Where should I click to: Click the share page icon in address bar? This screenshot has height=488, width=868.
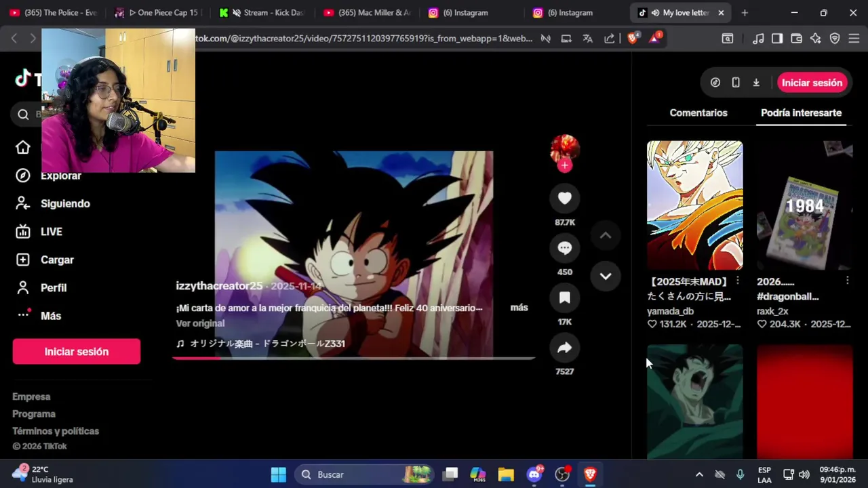(610, 39)
